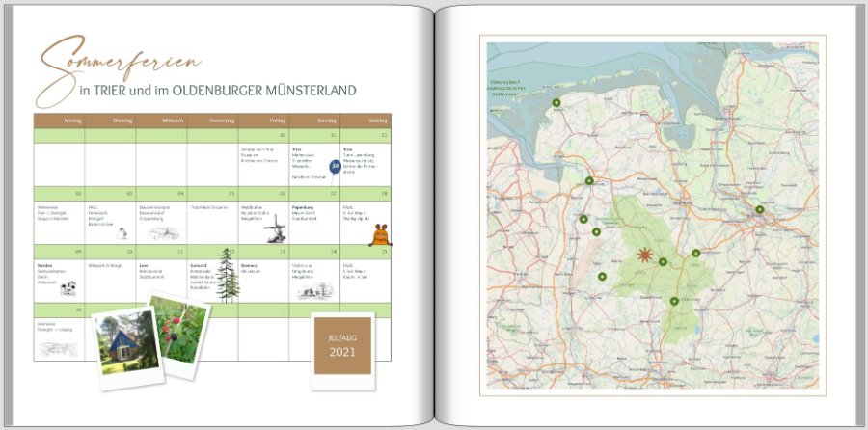The image size is (868, 430).
Task: Click the Samstag column header
Action: [314, 121]
